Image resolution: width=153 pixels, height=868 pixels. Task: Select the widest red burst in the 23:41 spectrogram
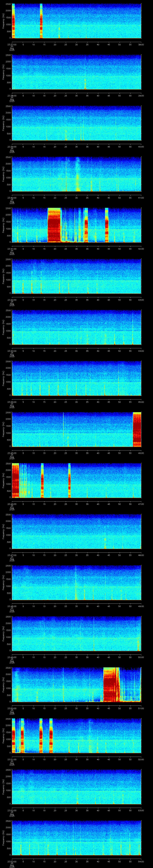point(54,225)
